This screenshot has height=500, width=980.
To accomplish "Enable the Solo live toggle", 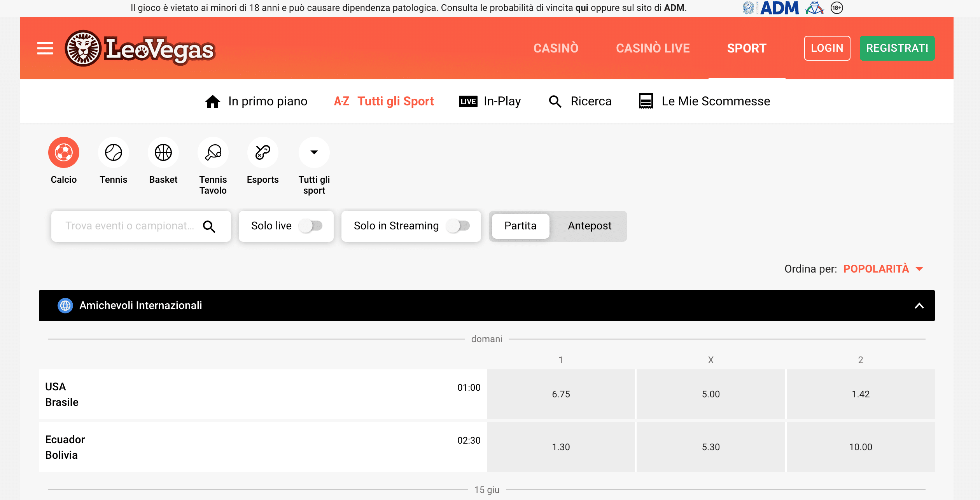I will (x=311, y=226).
